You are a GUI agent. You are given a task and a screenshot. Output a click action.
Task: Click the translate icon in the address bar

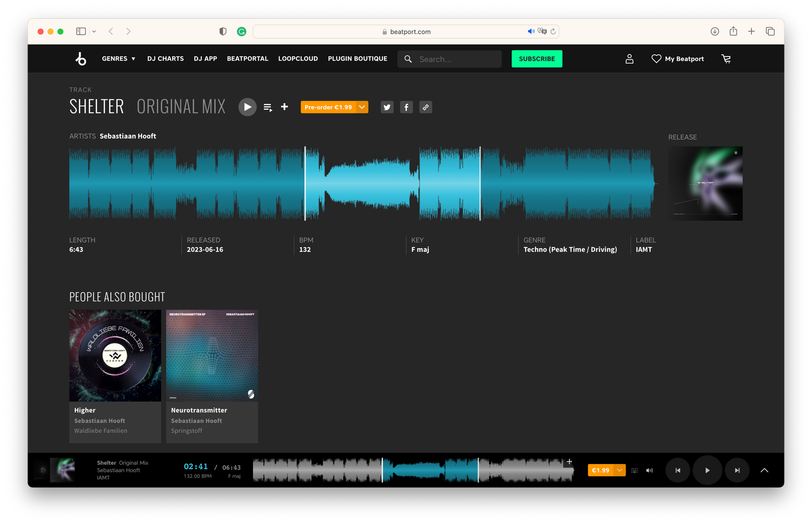pyautogui.click(x=542, y=31)
